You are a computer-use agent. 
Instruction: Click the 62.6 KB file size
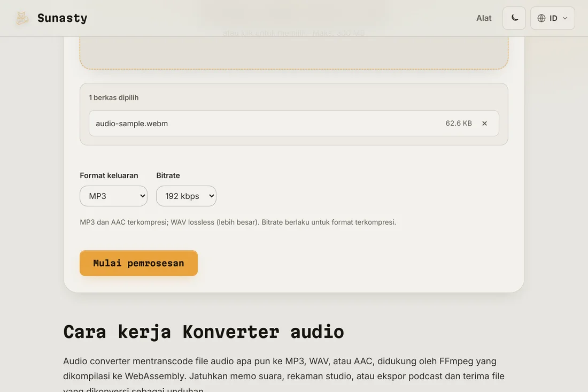click(458, 123)
